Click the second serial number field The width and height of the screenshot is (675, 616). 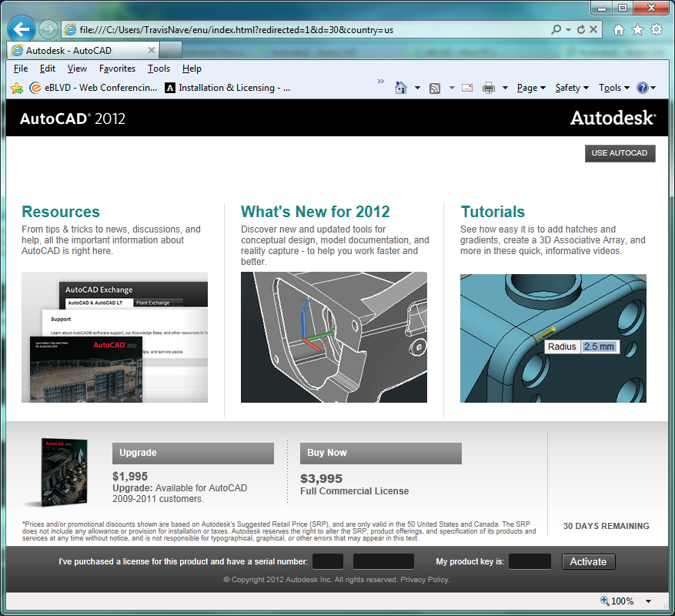point(383,562)
